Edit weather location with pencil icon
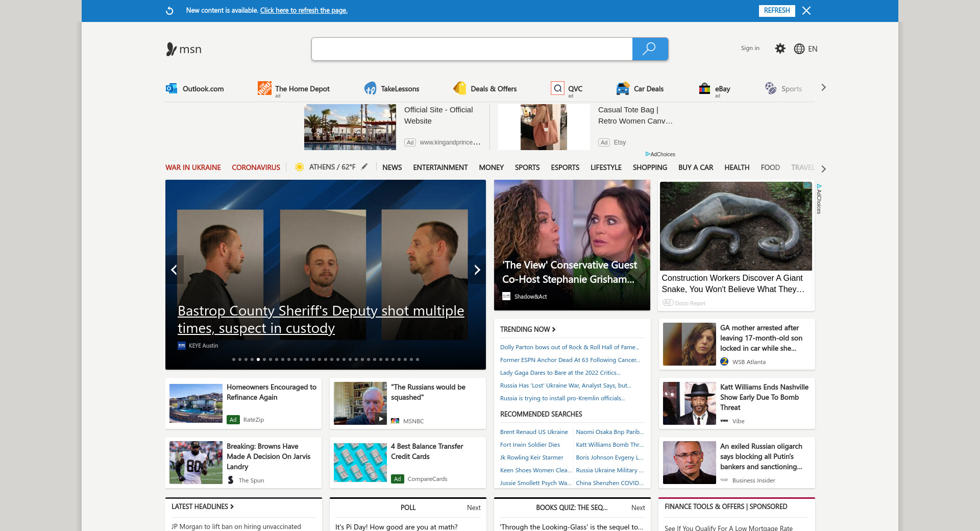The height and width of the screenshot is (531, 980). pos(364,167)
